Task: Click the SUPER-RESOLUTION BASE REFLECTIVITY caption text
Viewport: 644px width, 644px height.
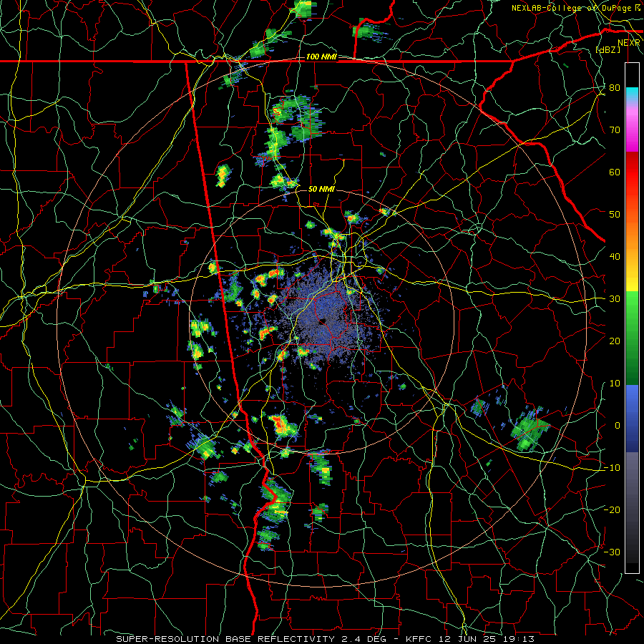Action: [225, 639]
